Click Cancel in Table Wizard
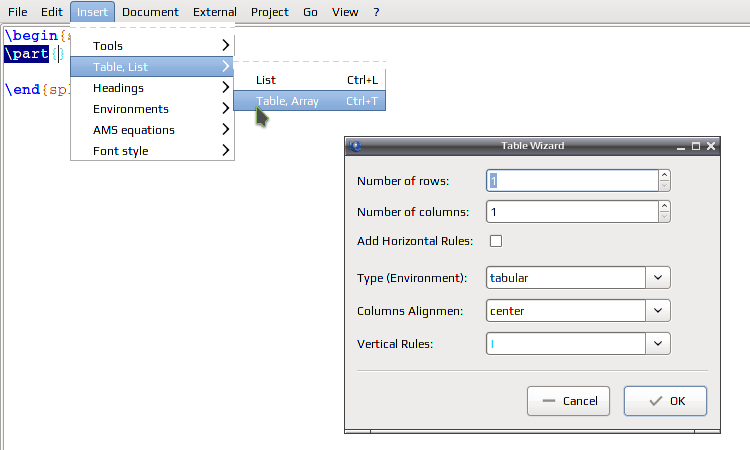 (x=568, y=401)
